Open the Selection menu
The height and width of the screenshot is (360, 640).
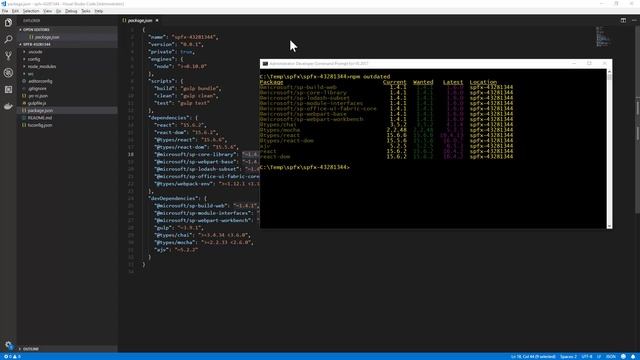[x=31, y=11]
